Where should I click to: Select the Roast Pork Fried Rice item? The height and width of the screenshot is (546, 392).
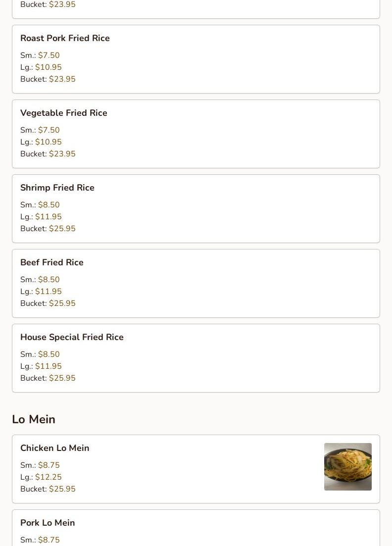click(x=196, y=59)
